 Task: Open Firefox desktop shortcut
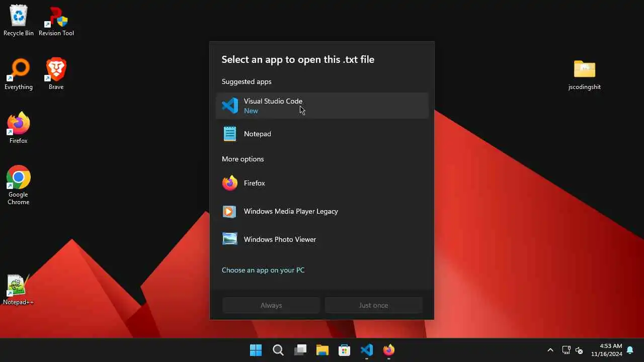[x=19, y=129]
